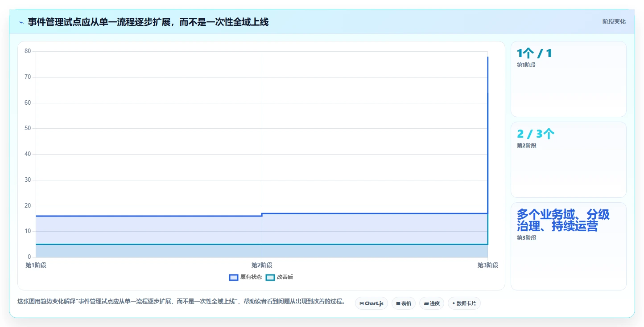Image resolution: width=644 pixels, height=327 pixels.
Task: Click the chart title about 事件管理试点
Action: click(148, 22)
